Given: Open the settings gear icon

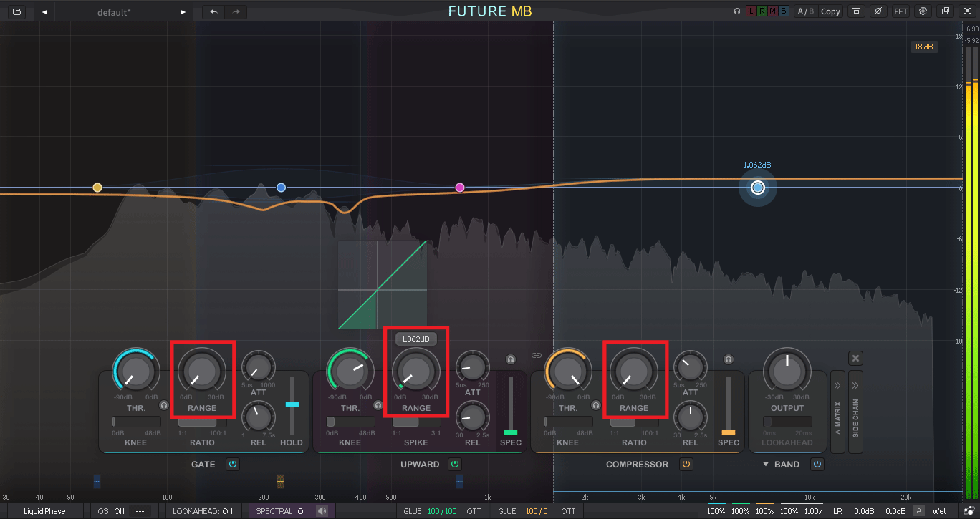Looking at the screenshot, I should pyautogui.click(x=923, y=11).
